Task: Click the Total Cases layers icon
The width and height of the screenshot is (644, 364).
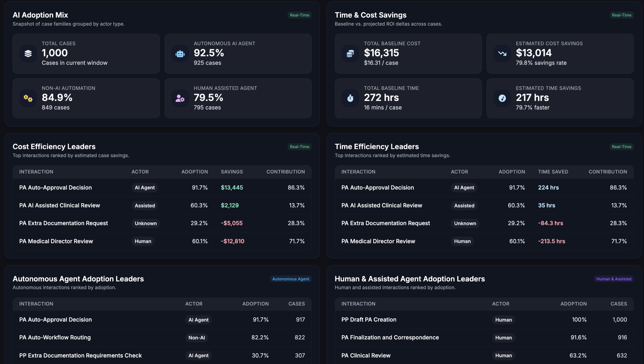Action: [28, 54]
